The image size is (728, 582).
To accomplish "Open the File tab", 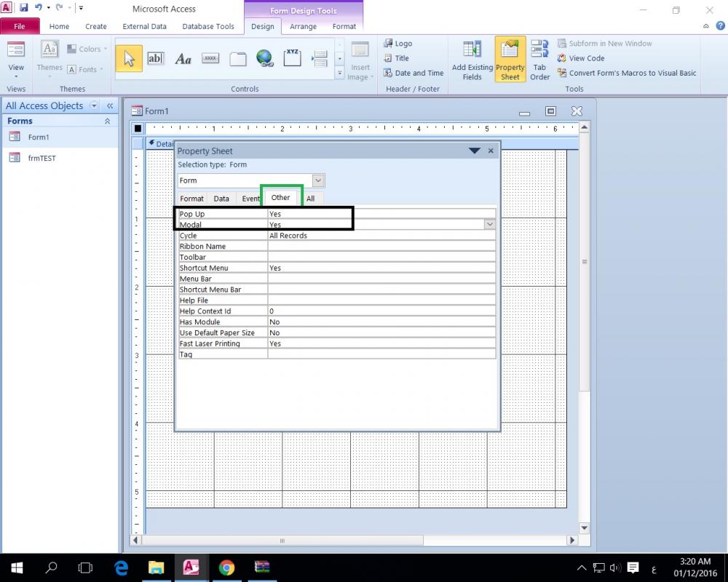I will (x=20, y=26).
